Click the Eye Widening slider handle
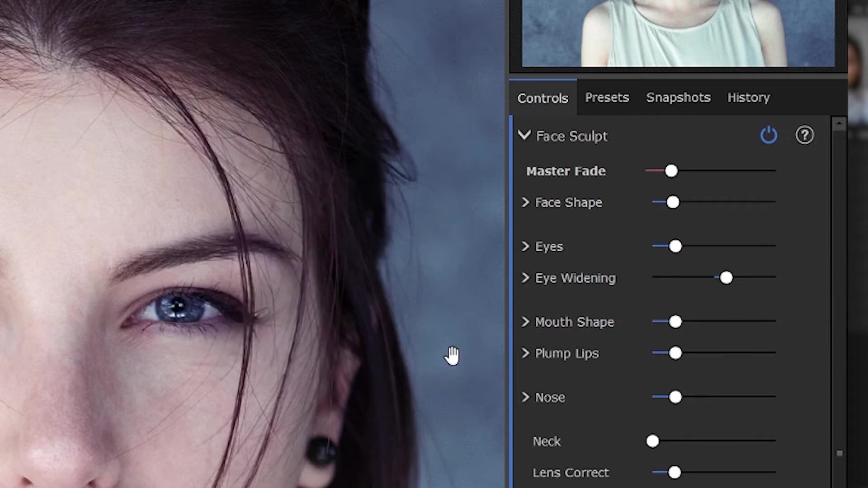Image resolution: width=868 pixels, height=488 pixels. pos(726,277)
